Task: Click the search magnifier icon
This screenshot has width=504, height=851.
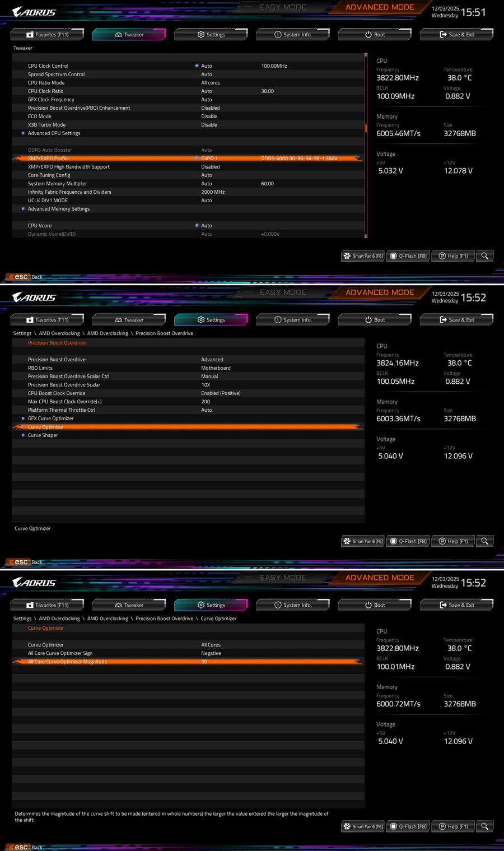Action: 484,255
